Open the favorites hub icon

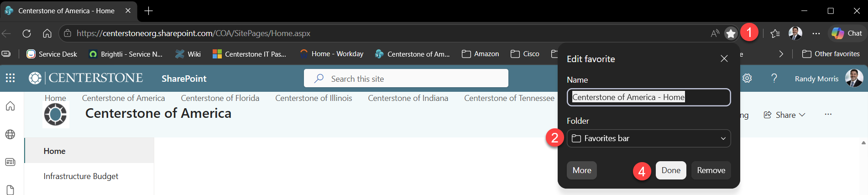(x=775, y=33)
